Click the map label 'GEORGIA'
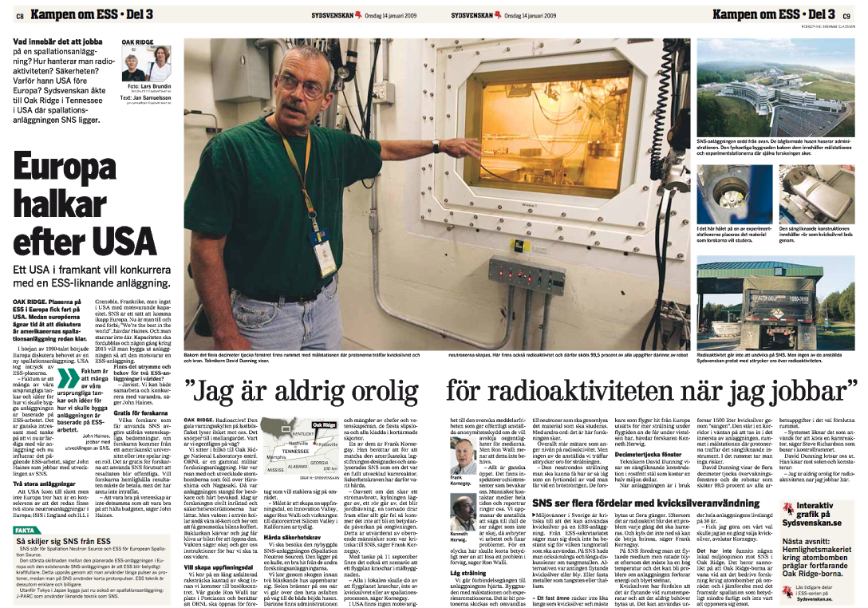 [x=319, y=462]
